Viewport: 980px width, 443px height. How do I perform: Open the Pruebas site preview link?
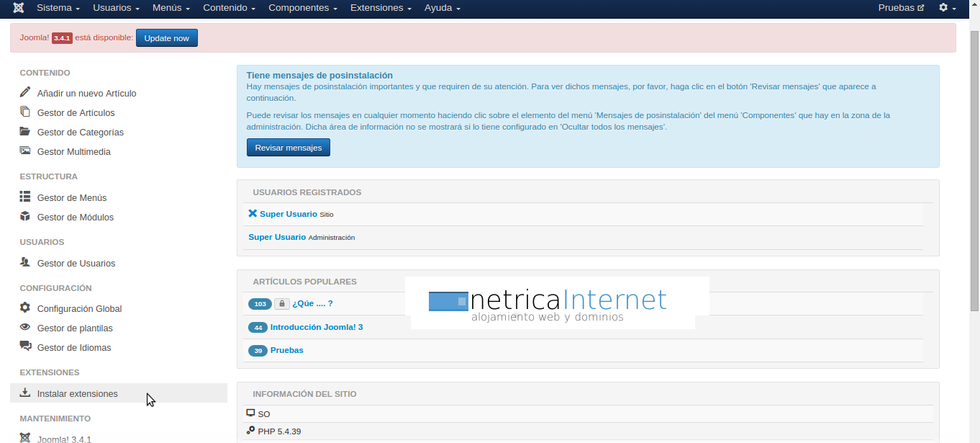[901, 8]
